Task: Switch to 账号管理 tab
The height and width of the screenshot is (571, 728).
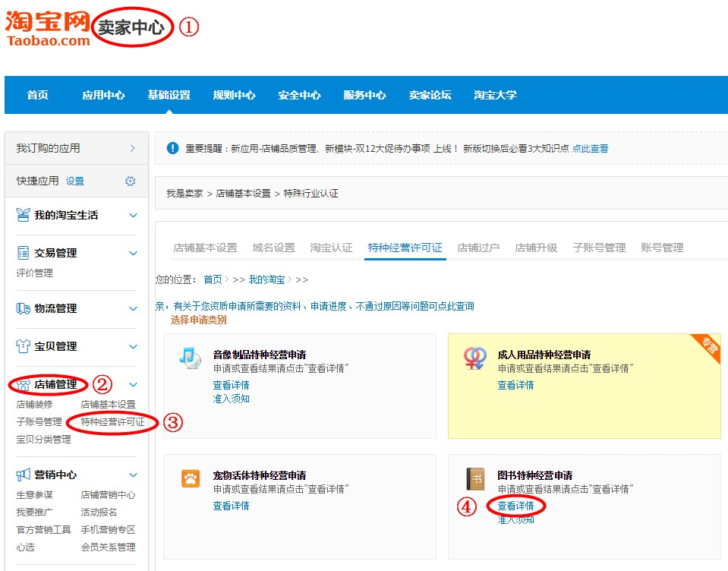Action: coord(662,248)
